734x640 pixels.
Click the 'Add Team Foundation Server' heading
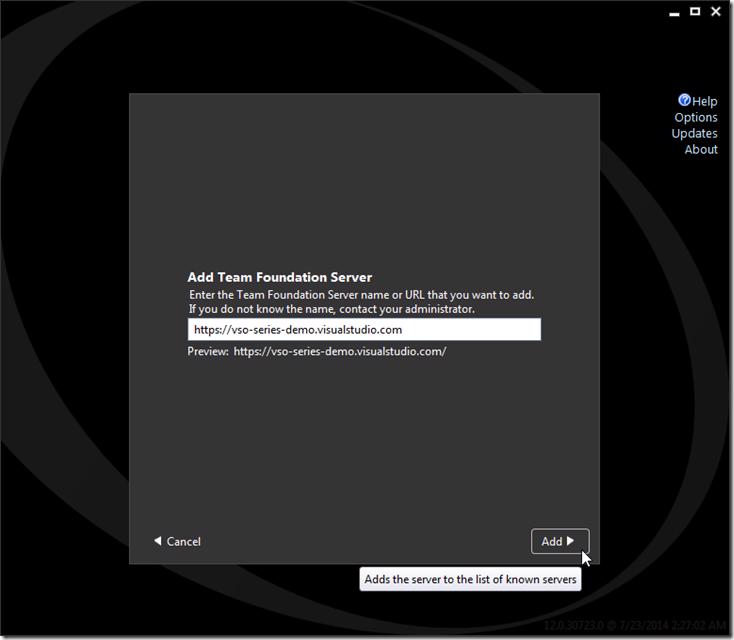pos(279,277)
